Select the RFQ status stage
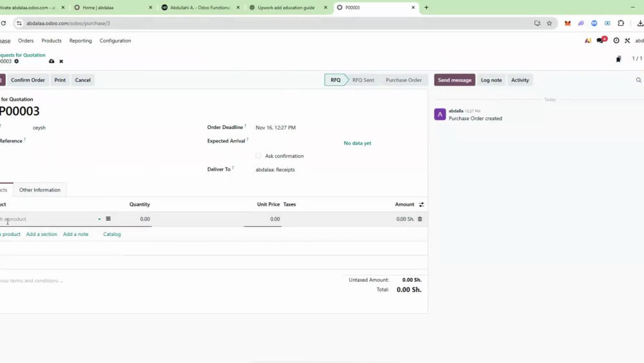 coord(336,80)
